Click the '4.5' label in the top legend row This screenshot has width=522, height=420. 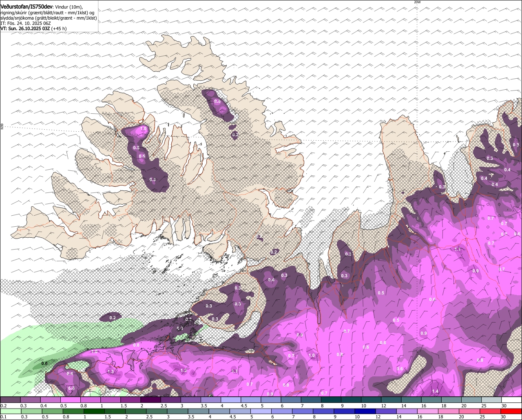(x=244, y=406)
